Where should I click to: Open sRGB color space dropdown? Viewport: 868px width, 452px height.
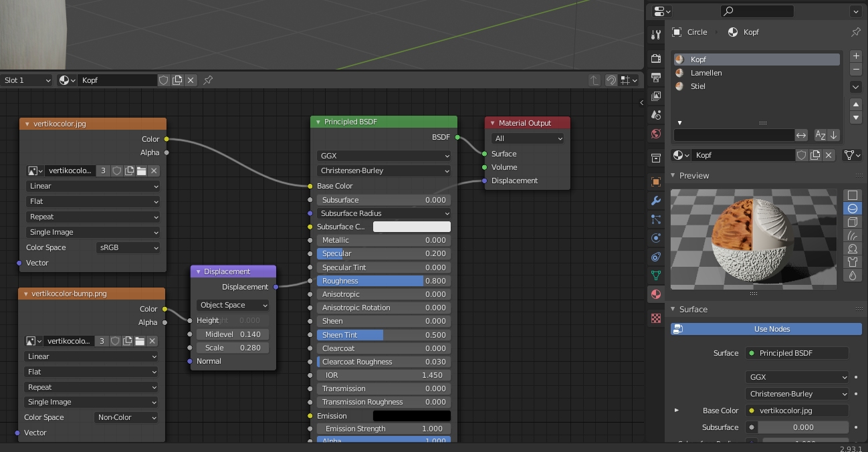[x=128, y=247]
